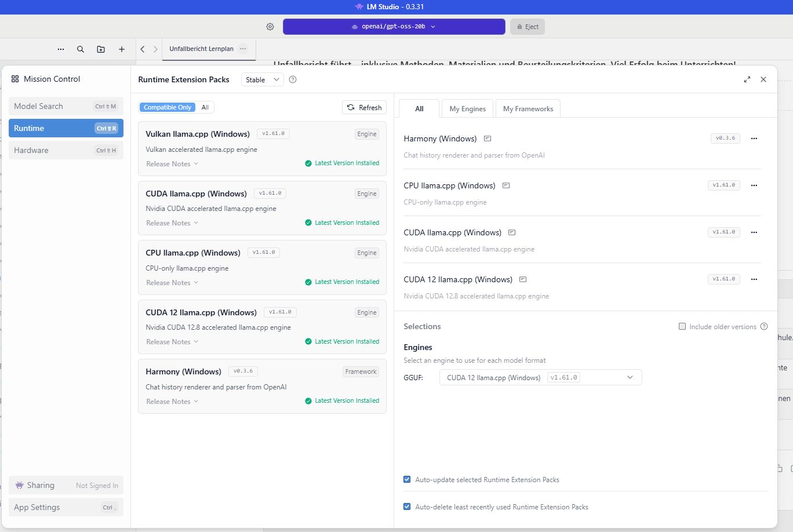This screenshot has height=532, width=793.
Task: Switch to the My Engines tab
Action: click(x=467, y=108)
